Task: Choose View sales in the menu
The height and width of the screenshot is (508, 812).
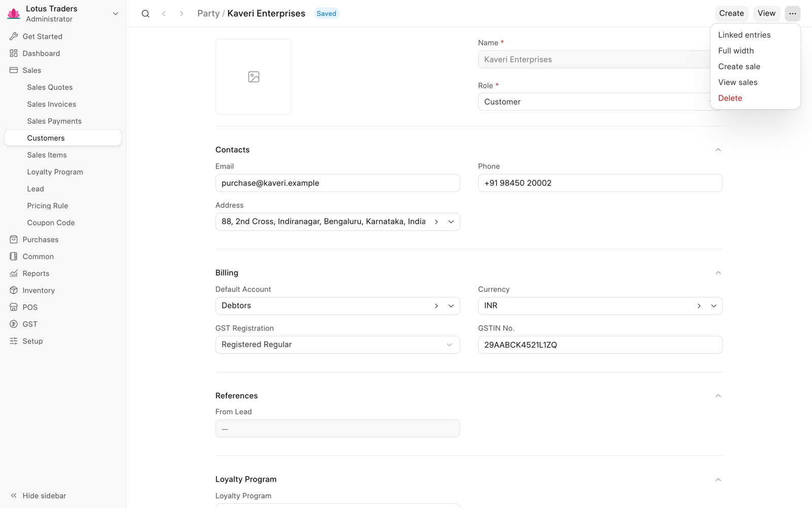Action: coord(755,82)
